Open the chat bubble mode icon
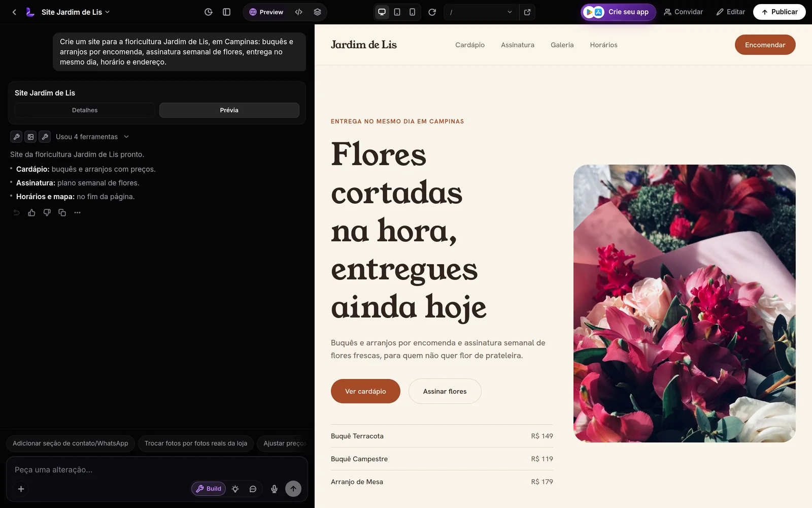The height and width of the screenshot is (508, 812). click(x=253, y=489)
